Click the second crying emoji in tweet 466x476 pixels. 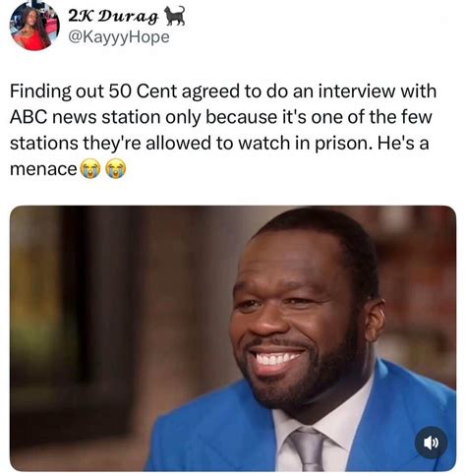pos(115,168)
